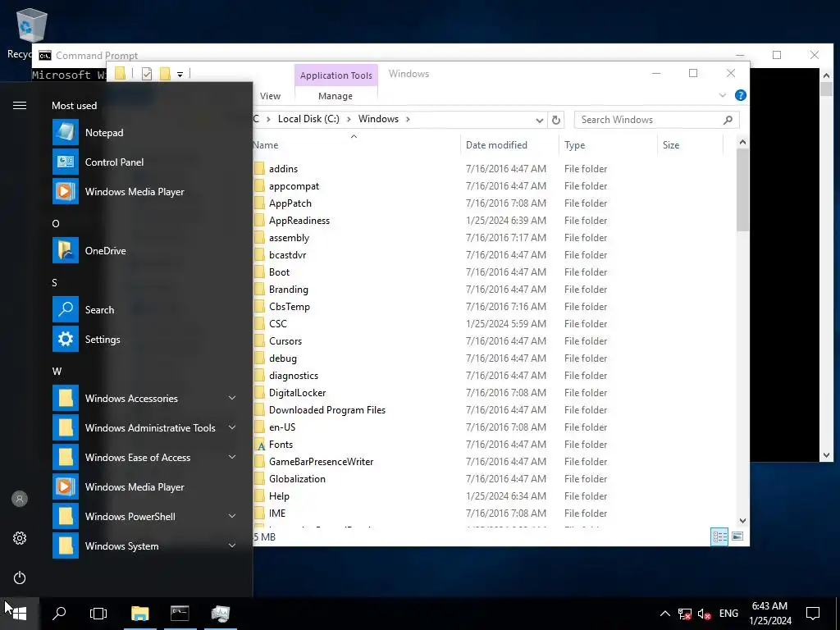Sort by Type column header
The image size is (840, 630).
pos(608,145)
